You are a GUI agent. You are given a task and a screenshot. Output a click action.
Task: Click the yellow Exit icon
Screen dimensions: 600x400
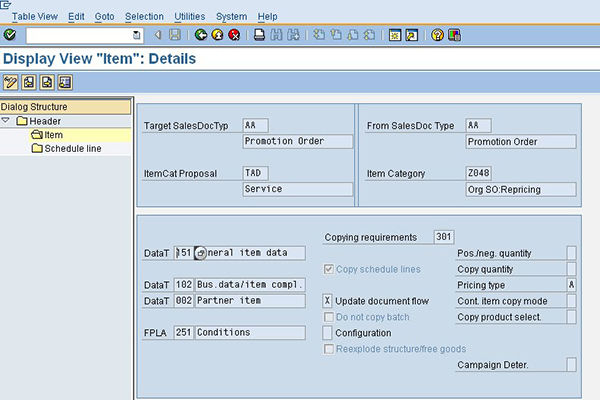(217, 35)
